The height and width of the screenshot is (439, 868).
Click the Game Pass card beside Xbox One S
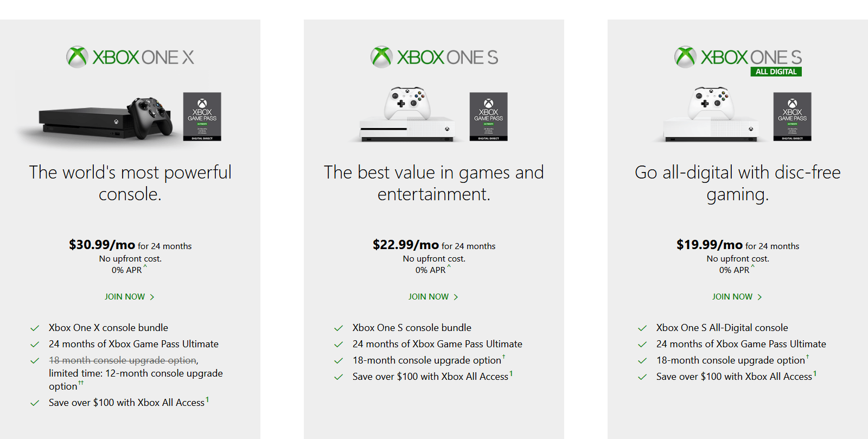[488, 117]
